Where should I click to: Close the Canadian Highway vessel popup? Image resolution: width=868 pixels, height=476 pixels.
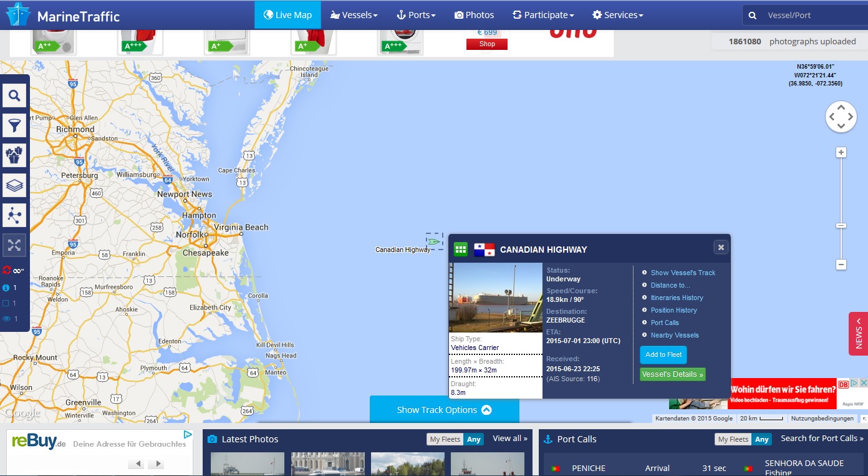[x=721, y=248]
